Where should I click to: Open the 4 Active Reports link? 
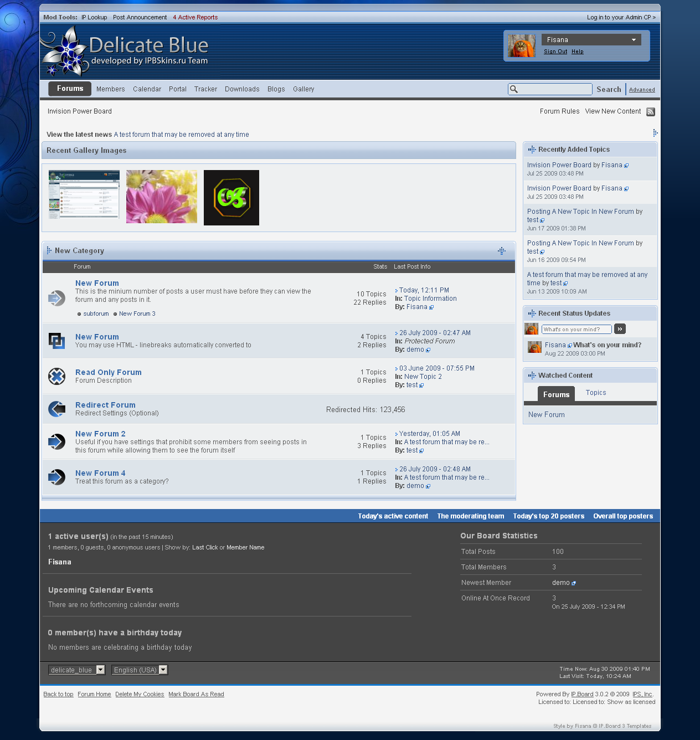click(195, 17)
